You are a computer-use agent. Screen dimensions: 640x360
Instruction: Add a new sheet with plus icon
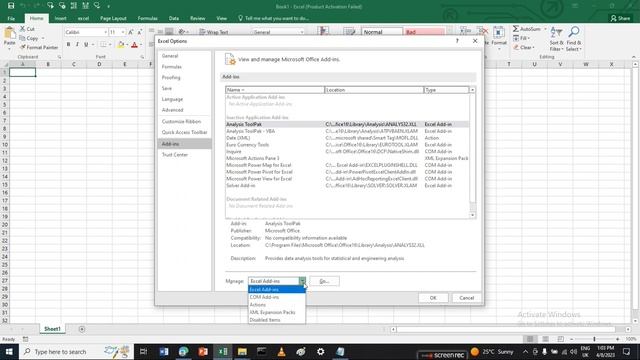tap(82, 329)
